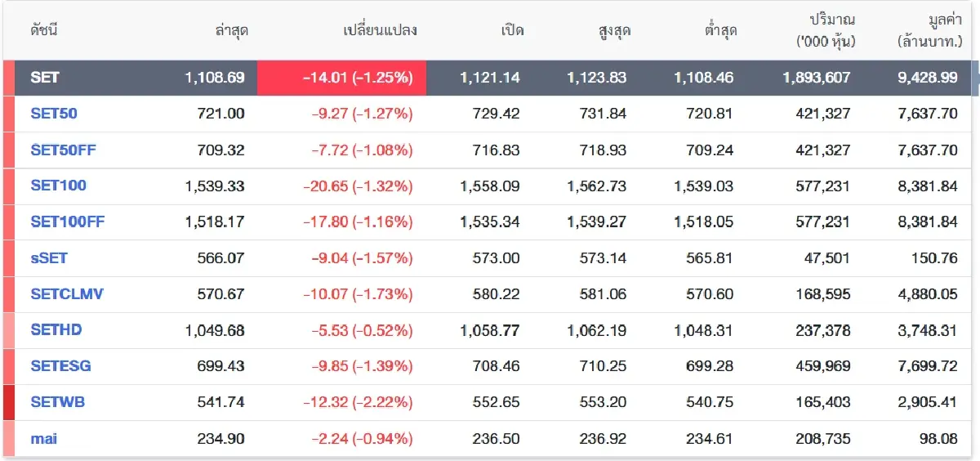Click the เปลี่ยนแปลง column header
Viewport: 980px width, 461px height.
point(380,31)
